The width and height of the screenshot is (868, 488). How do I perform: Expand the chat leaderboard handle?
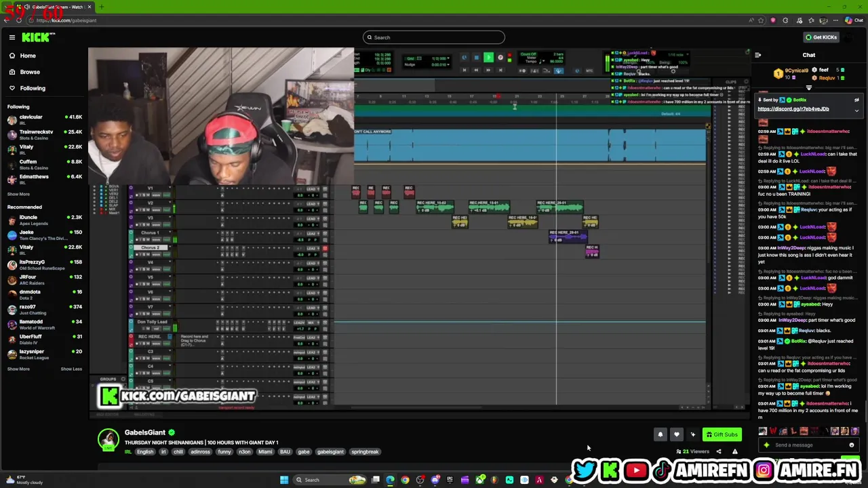point(808,88)
